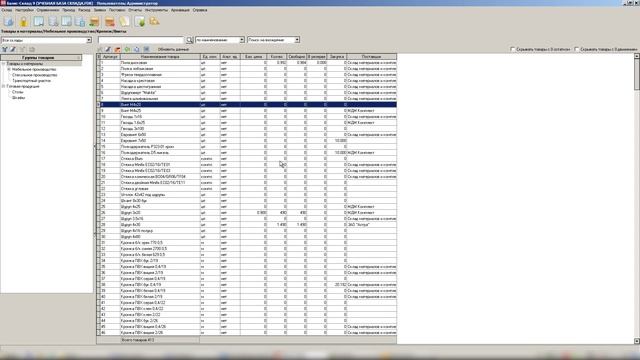This screenshot has height=360, width=640.
Task: Click the vertical scrollbar thumb of the table
Action: coord(637,74)
